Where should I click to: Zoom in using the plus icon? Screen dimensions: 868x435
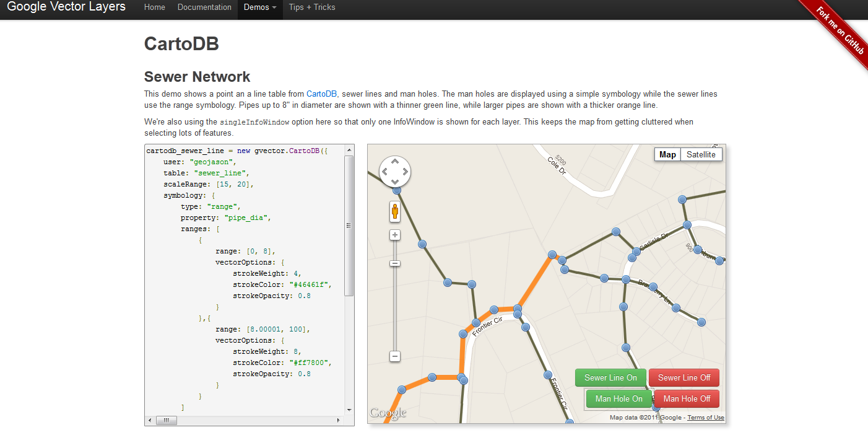point(394,235)
